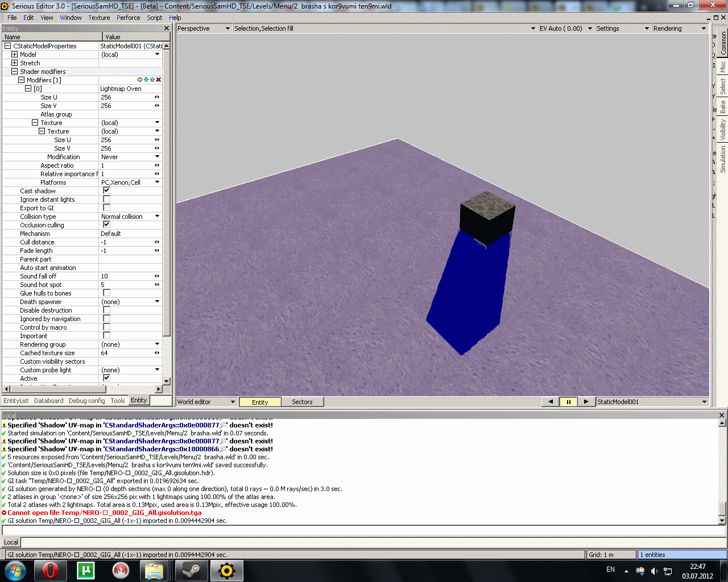Move modifier up with the up arrow icon

pyautogui.click(x=152, y=80)
